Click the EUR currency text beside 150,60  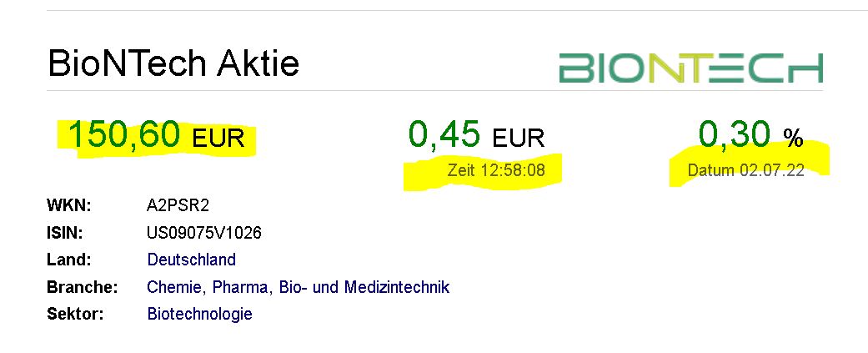218,138
